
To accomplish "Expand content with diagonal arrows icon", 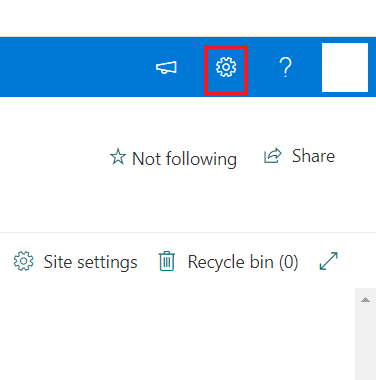I will coord(329,261).
